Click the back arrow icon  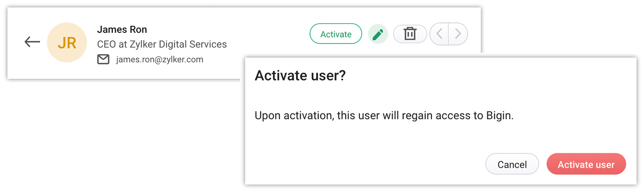pyautogui.click(x=32, y=42)
